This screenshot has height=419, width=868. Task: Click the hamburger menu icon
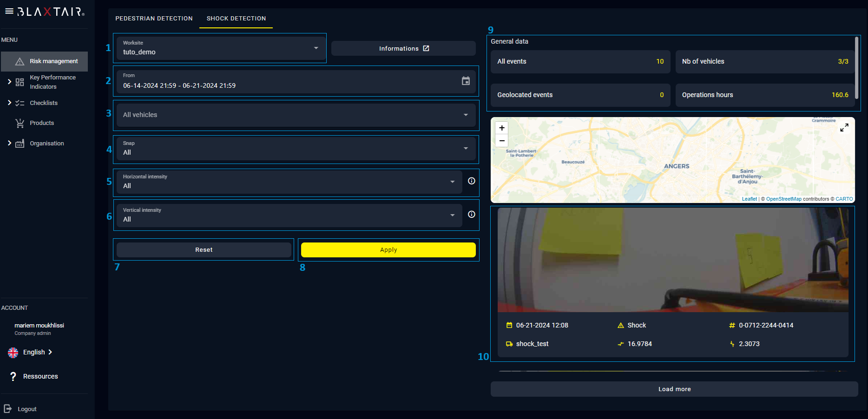(x=9, y=11)
